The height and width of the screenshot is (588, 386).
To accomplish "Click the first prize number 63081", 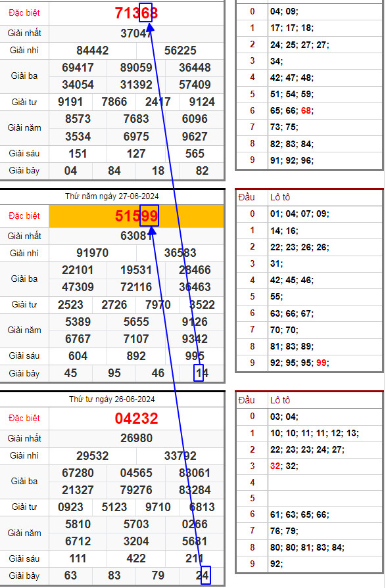I will pyautogui.click(x=136, y=236).
